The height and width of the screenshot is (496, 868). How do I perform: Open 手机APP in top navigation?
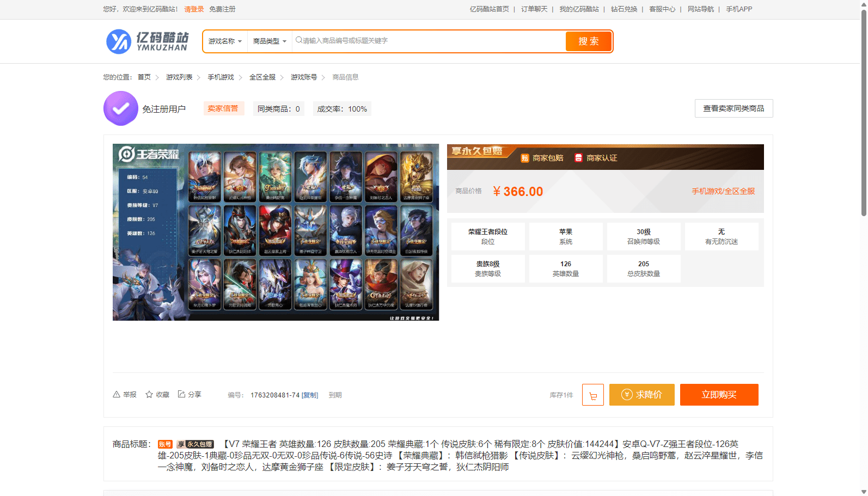739,9
